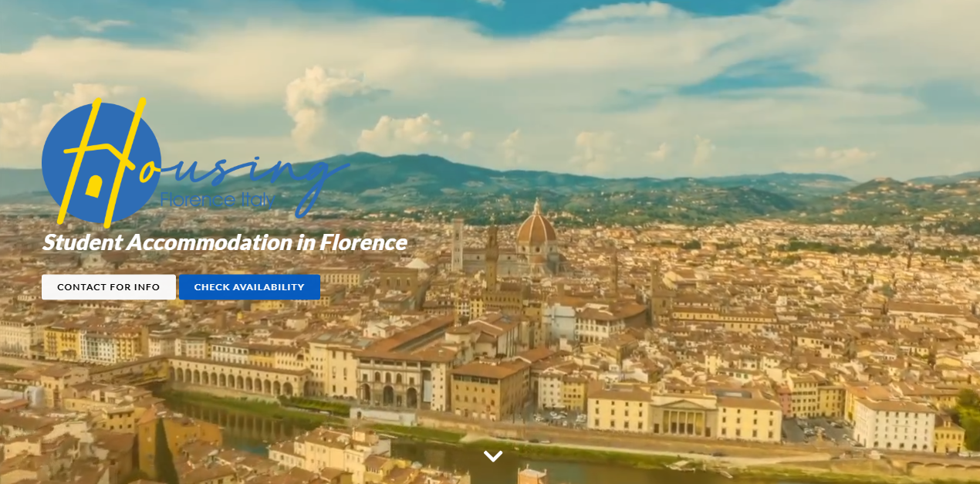Click the "Florence Italy" text in the logo
980x484 pixels.
(218, 200)
